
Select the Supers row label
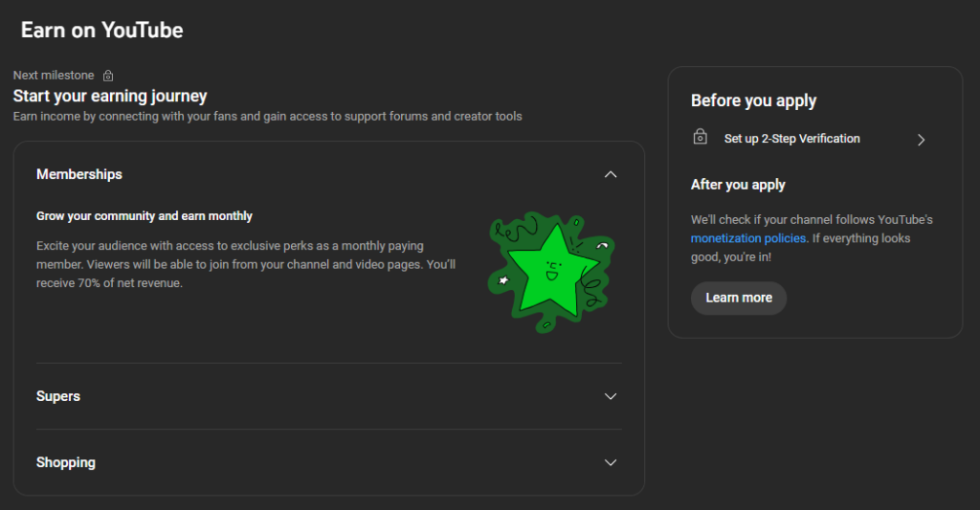[x=58, y=396]
